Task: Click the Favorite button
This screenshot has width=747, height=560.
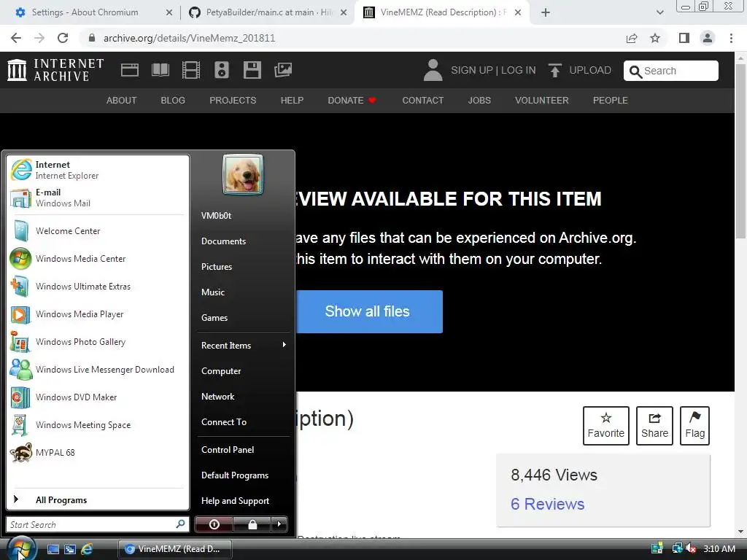Action: (x=606, y=425)
